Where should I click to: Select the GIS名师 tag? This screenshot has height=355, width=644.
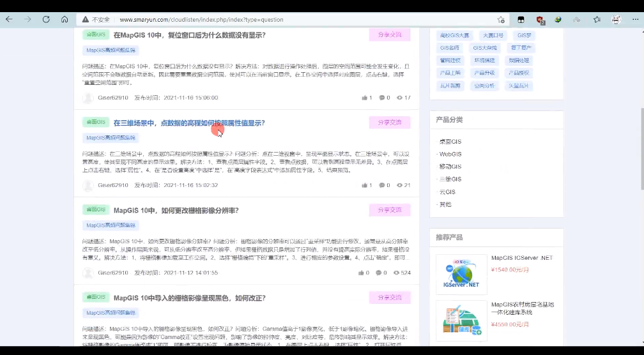(449, 48)
